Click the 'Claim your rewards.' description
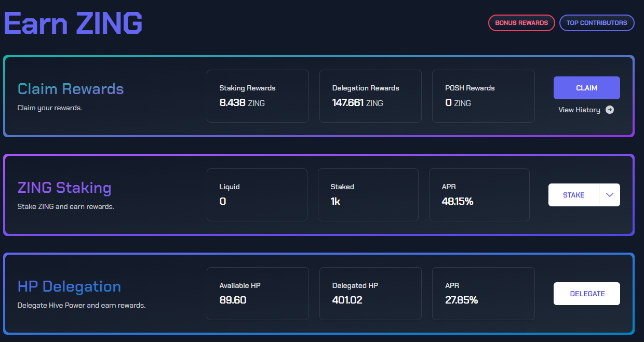 pos(50,108)
